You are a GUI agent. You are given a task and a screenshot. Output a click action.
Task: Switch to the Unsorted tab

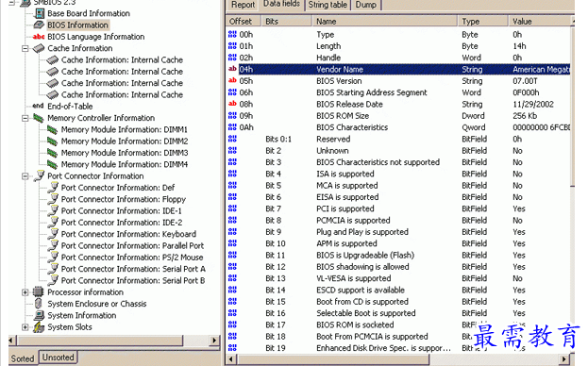pyautogui.click(x=59, y=357)
